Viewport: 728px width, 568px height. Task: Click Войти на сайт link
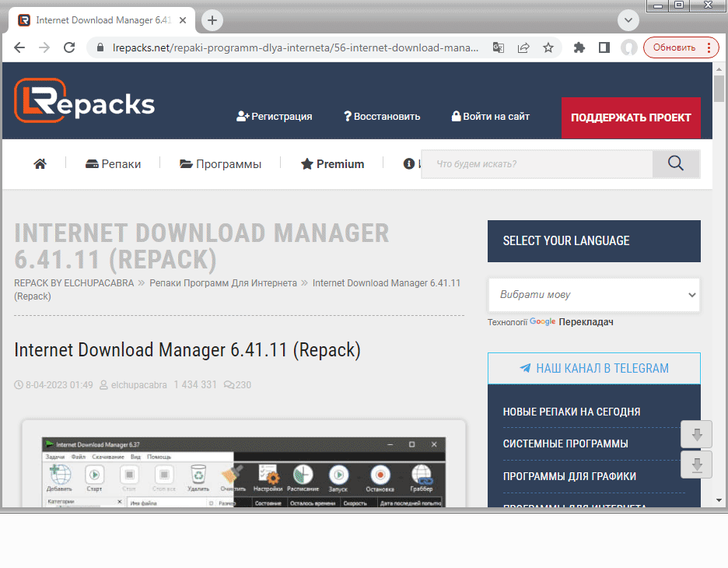click(x=491, y=117)
